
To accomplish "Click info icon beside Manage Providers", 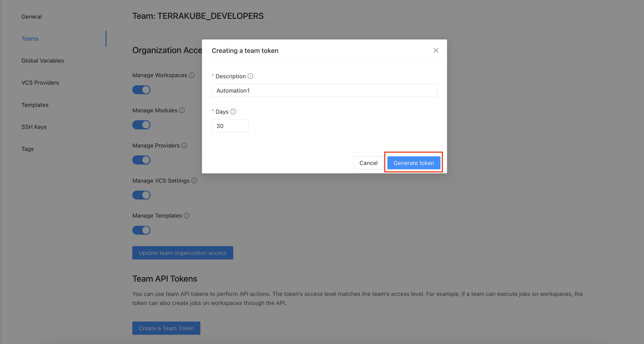I will click(184, 145).
